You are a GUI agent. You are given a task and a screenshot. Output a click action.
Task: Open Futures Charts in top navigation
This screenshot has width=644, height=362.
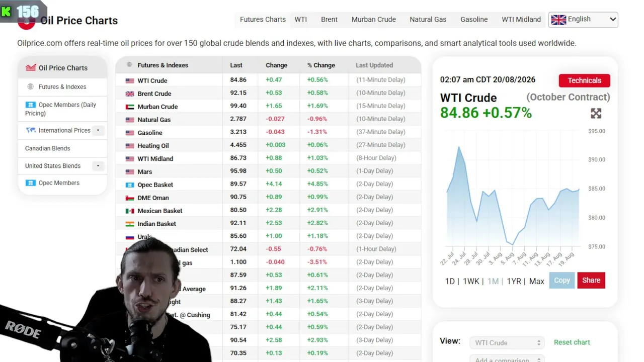263,20
